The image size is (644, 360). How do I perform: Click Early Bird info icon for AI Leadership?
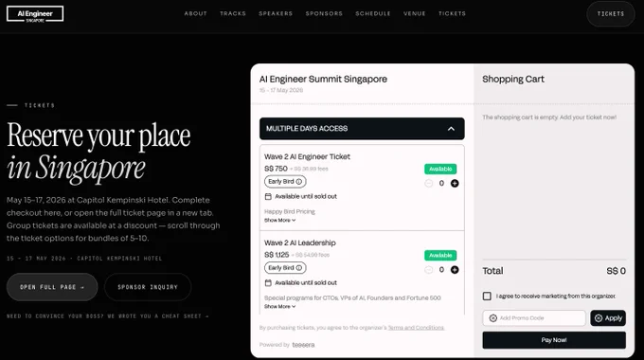tap(299, 268)
